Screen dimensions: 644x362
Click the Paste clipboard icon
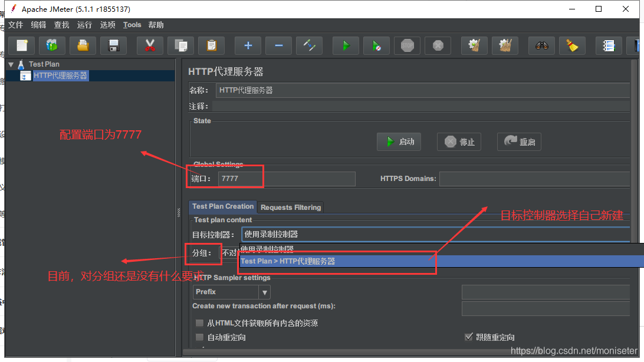[x=211, y=45]
